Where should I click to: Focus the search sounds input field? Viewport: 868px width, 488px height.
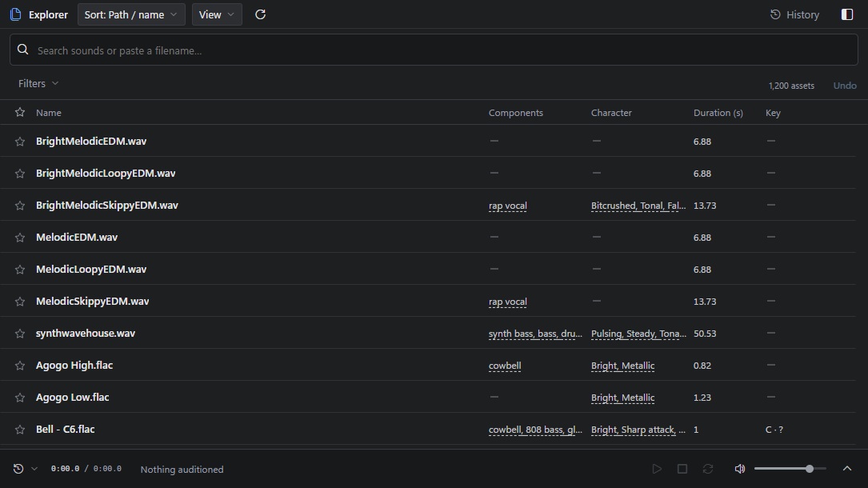pyautogui.click(x=434, y=50)
